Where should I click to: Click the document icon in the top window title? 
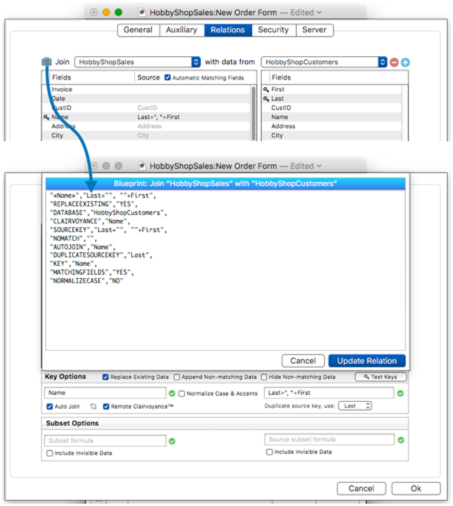coord(142,12)
